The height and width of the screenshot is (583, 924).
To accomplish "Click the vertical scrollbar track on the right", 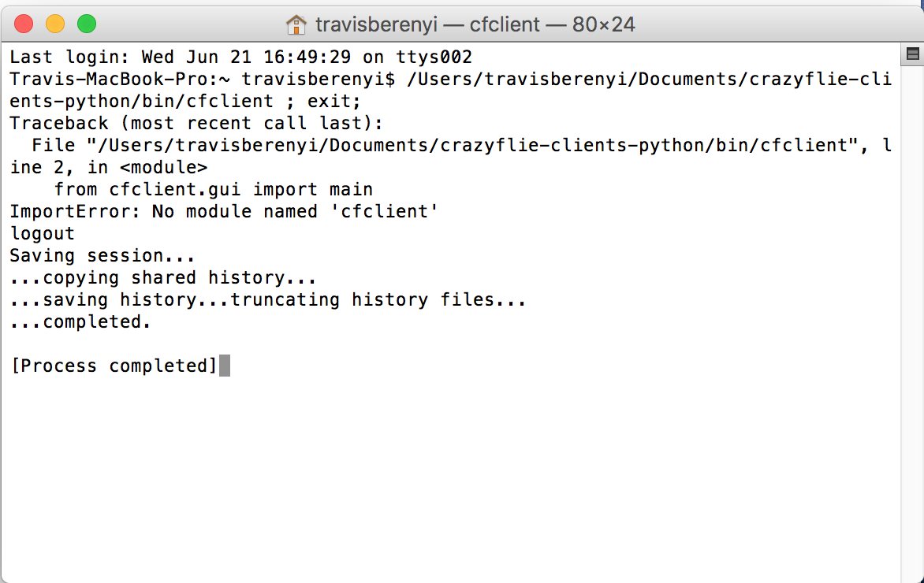I will point(912,315).
